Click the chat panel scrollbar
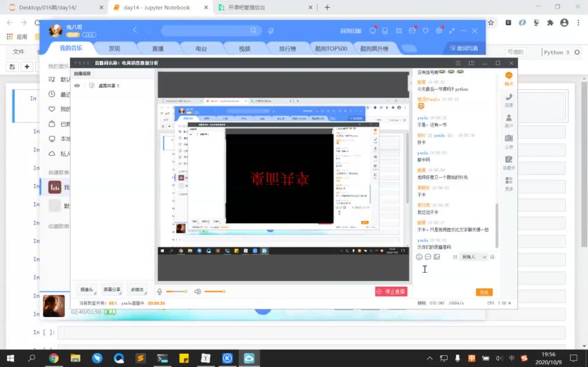Image resolution: width=588 pixels, height=367 pixels. tap(497, 225)
